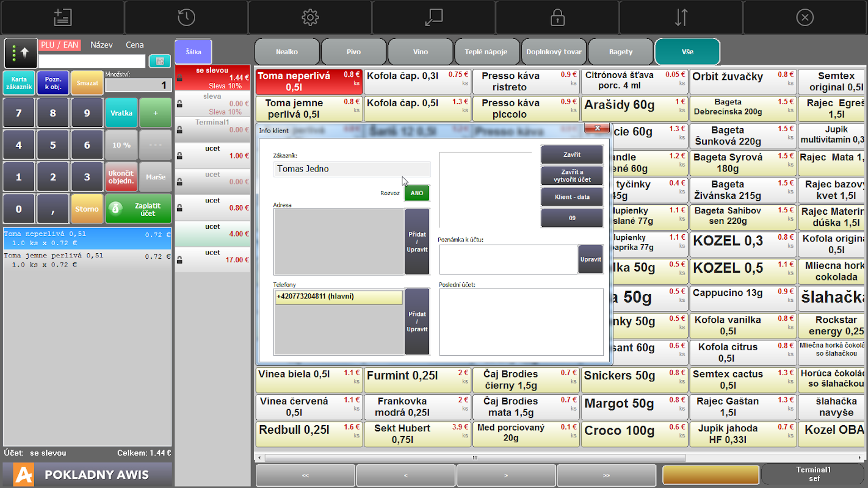Click the up-down arrows sort icon
Image resolution: width=868 pixels, height=488 pixels.
681,17
